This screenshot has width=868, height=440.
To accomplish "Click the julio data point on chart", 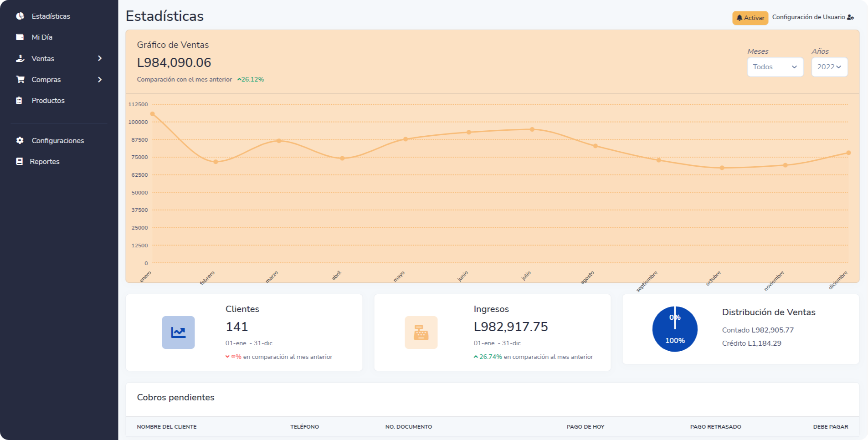I will pos(532,129).
